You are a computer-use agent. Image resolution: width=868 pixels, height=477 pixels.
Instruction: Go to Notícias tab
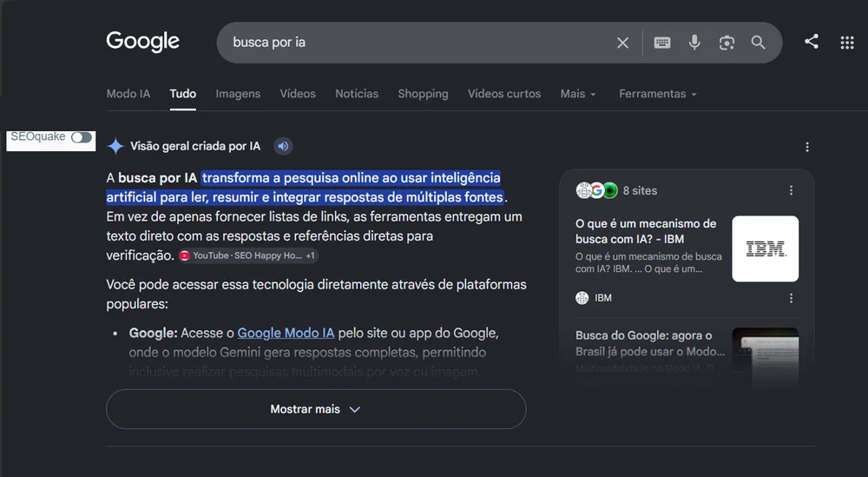357,94
